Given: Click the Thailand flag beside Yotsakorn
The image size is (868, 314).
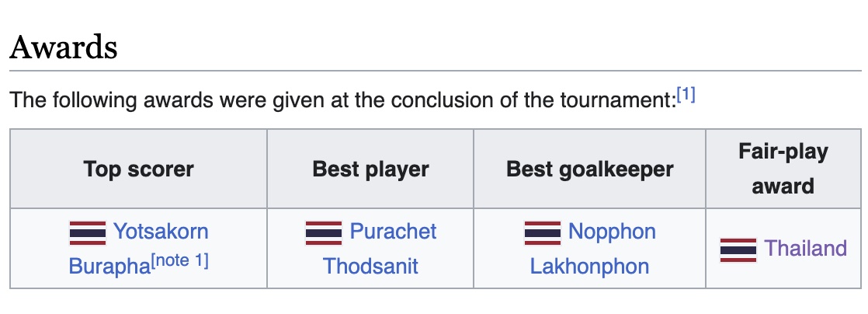Looking at the screenshot, I should click(x=88, y=232).
